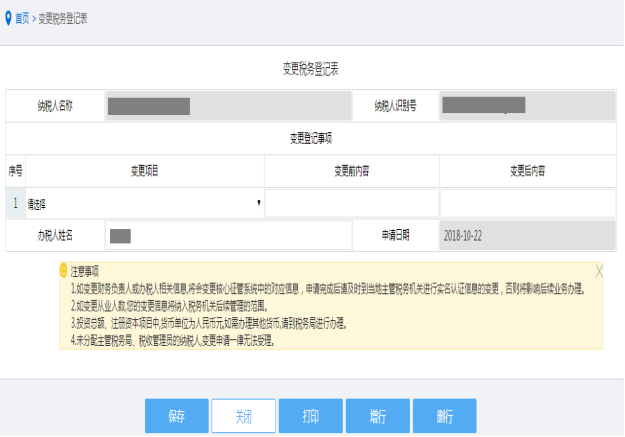Image resolution: width=625 pixels, height=437 pixels.
Task: Delete a row with the 删行 button
Action: tap(445, 414)
